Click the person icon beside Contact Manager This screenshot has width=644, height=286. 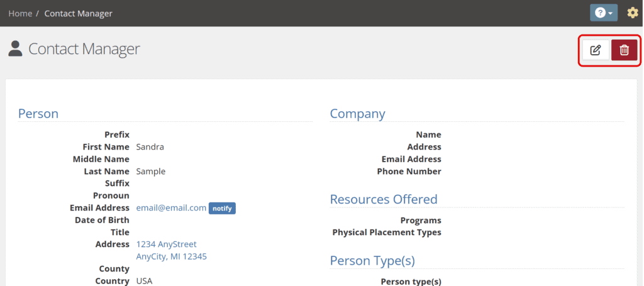point(15,49)
